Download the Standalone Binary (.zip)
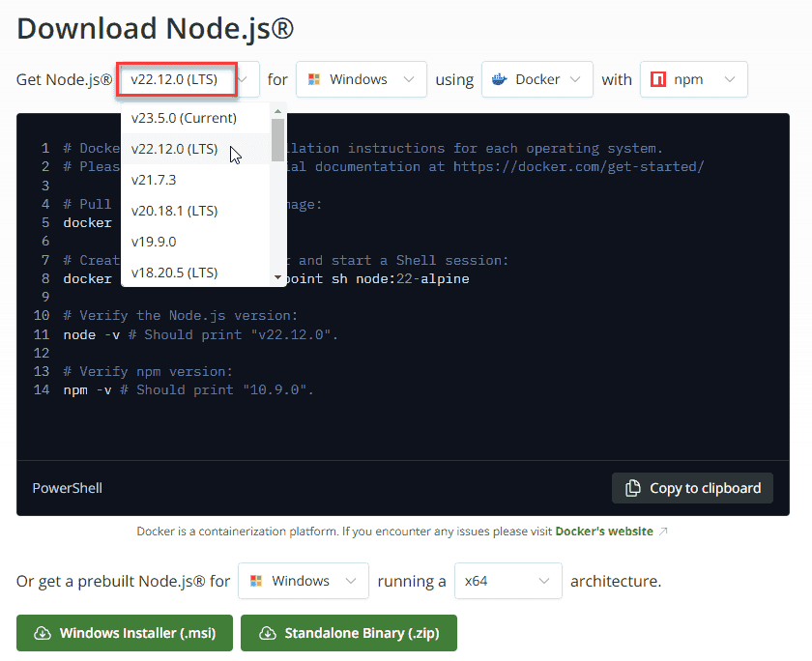The height and width of the screenshot is (661, 812). point(349,633)
